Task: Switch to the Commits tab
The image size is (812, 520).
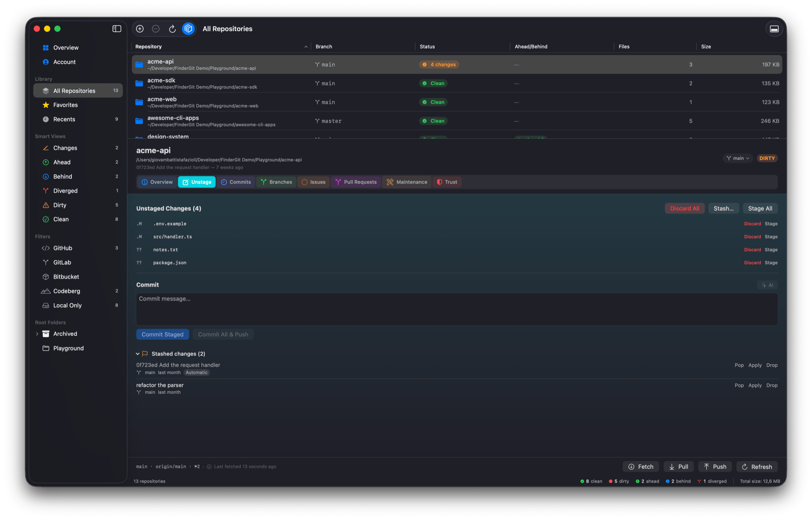Action: coord(236,182)
